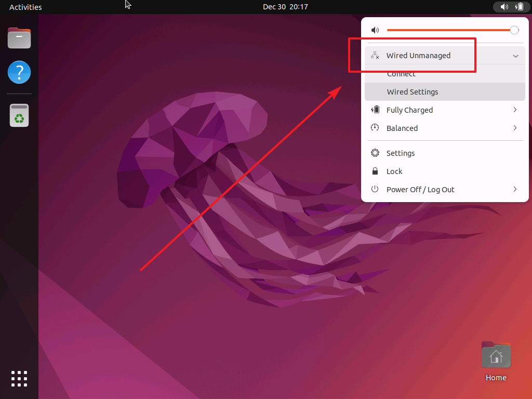Viewport: 532px width, 399px height.
Task: Click the power icon next to Power Off
Action: point(375,189)
